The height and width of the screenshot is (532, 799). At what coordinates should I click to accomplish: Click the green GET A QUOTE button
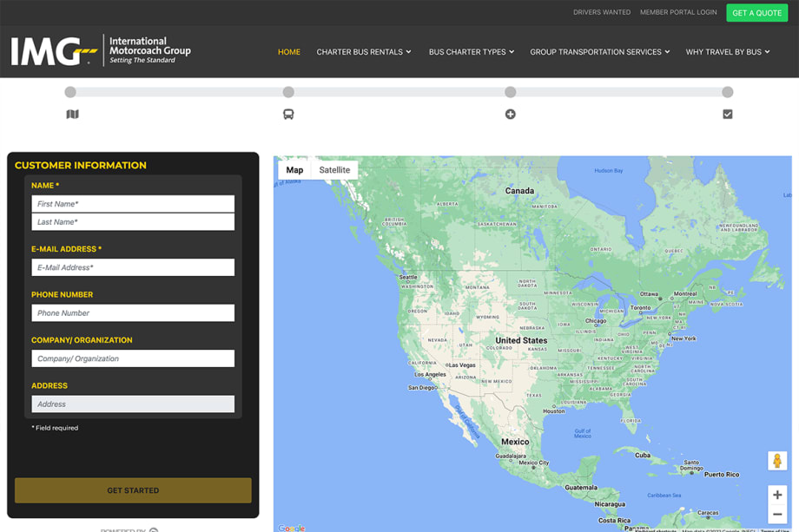pyautogui.click(x=756, y=12)
